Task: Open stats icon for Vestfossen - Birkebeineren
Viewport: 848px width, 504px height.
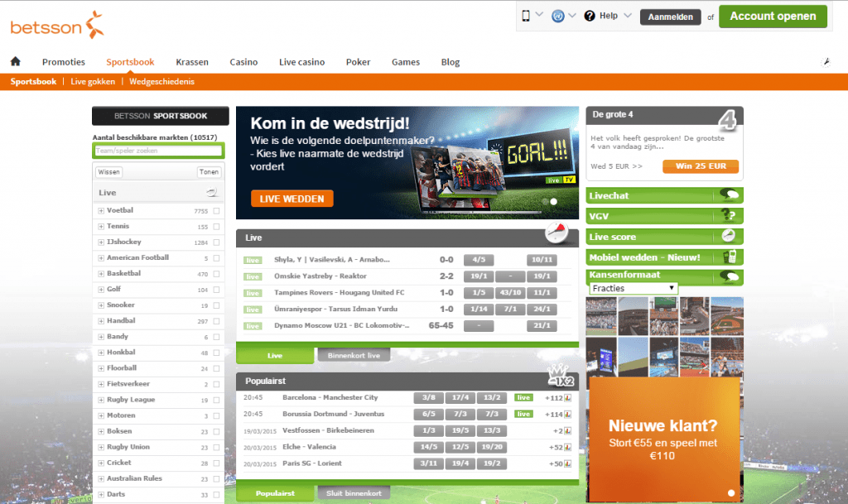Action: click(568, 431)
